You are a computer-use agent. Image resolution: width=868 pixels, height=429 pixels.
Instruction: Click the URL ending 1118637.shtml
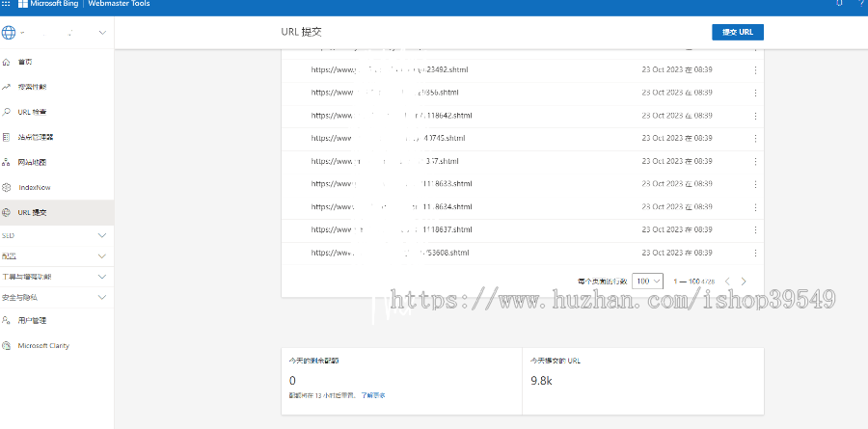point(391,229)
